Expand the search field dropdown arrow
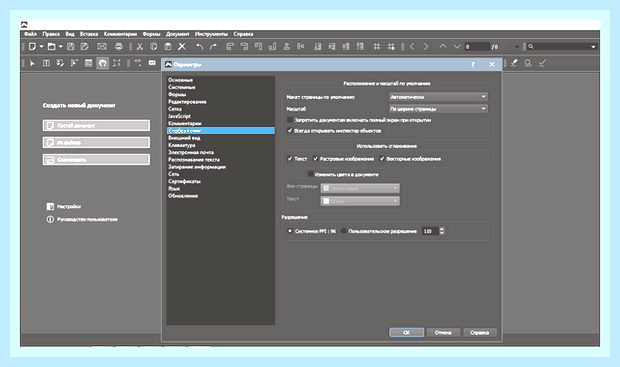The height and width of the screenshot is (367, 620). pyautogui.click(x=593, y=47)
